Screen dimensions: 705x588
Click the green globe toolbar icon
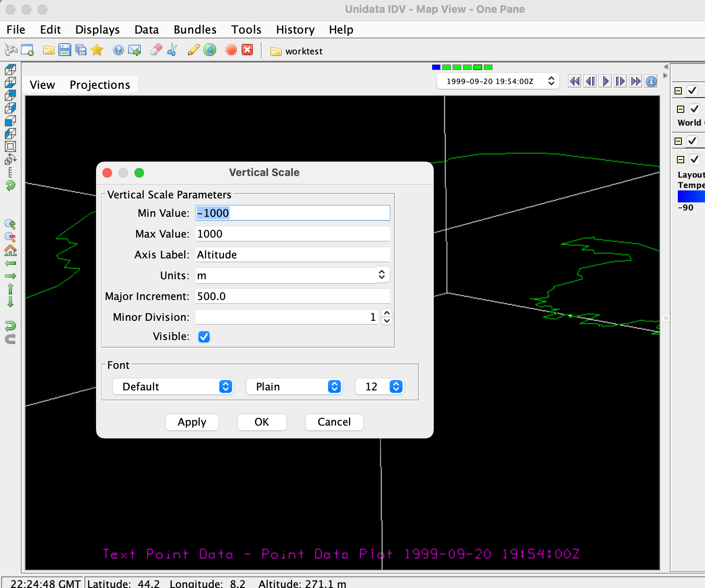[x=210, y=50]
